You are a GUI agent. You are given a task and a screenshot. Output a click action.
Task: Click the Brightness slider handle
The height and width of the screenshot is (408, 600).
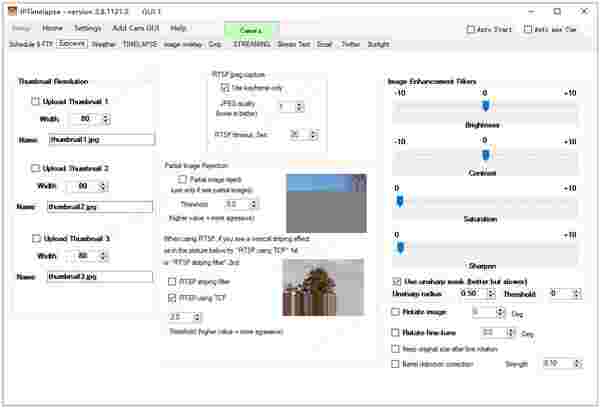pos(485,105)
